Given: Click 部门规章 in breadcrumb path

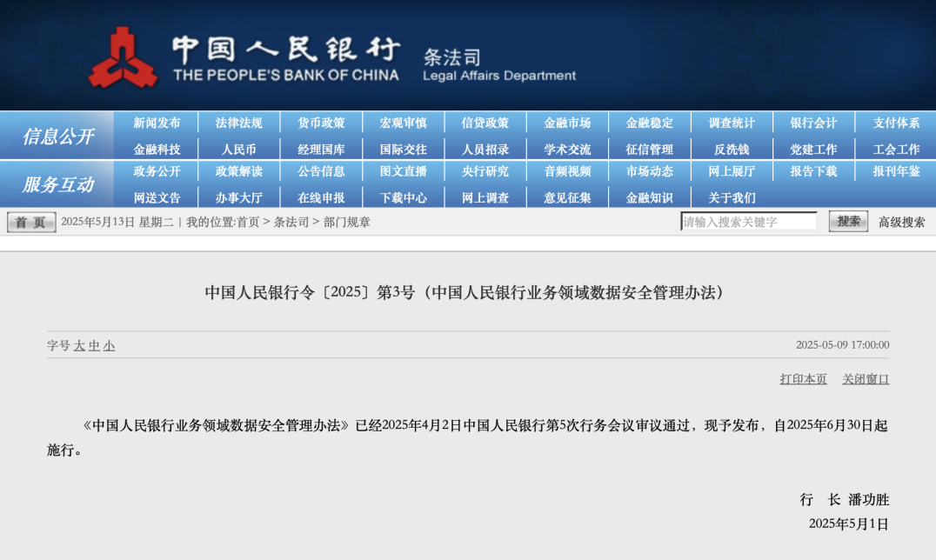Looking at the screenshot, I should tap(347, 223).
